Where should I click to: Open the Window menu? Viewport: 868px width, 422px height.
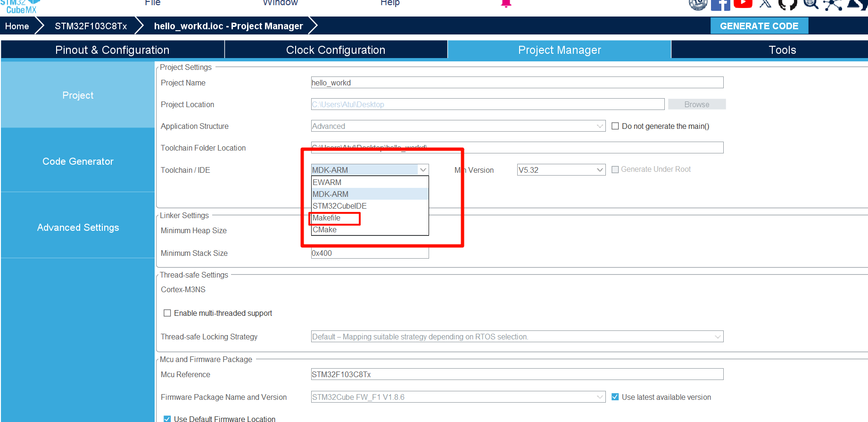281,3
